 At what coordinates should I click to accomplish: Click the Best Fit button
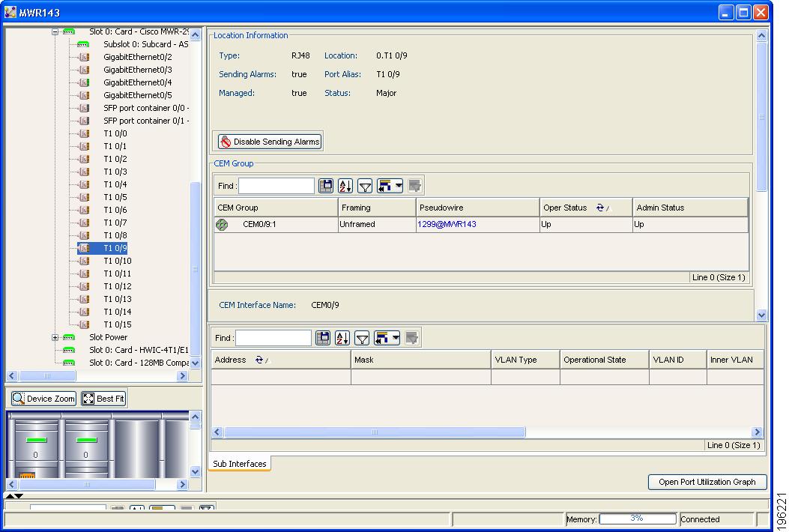click(103, 399)
